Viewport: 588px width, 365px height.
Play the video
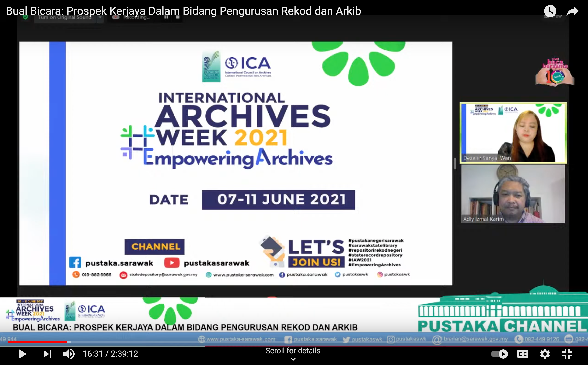point(22,354)
